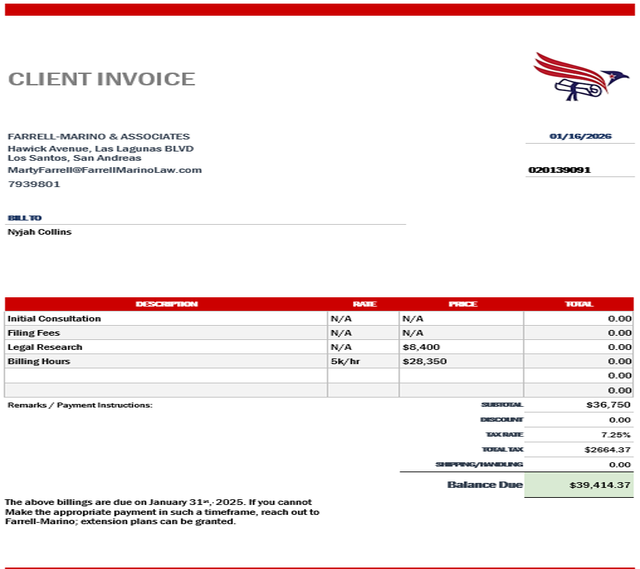Select the Filing Fees cell
Screen dimensions: 640x569
166,333
